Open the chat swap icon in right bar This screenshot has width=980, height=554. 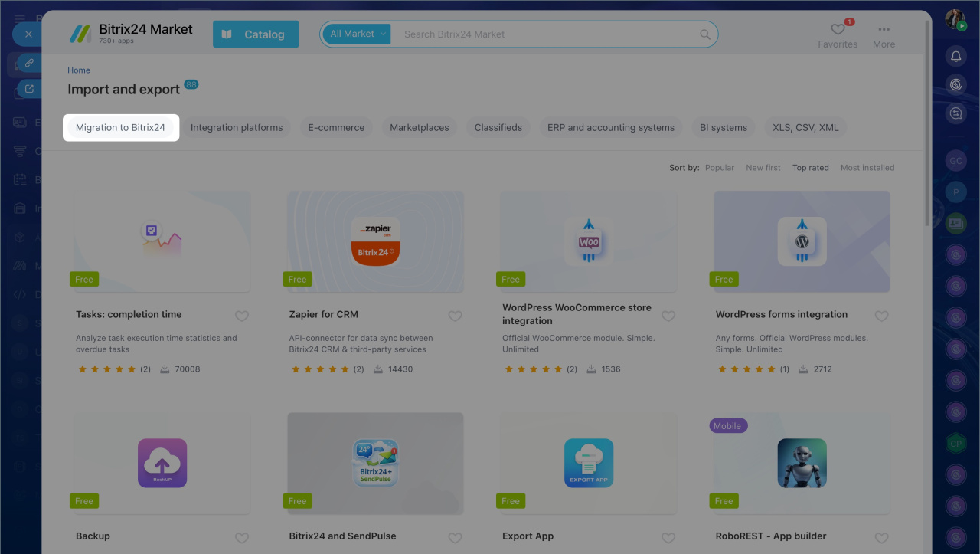click(955, 113)
